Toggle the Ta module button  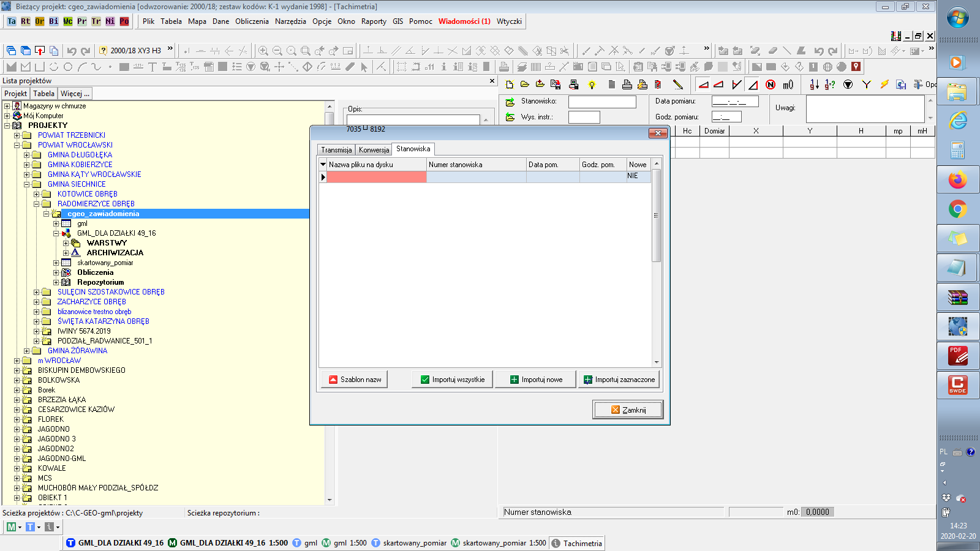[x=12, y=21]
